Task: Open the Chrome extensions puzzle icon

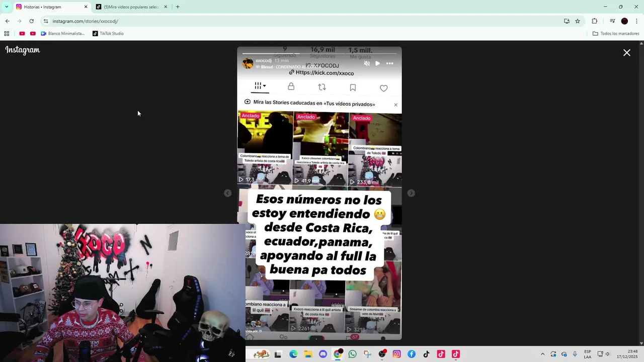Action: coord(594,21)
